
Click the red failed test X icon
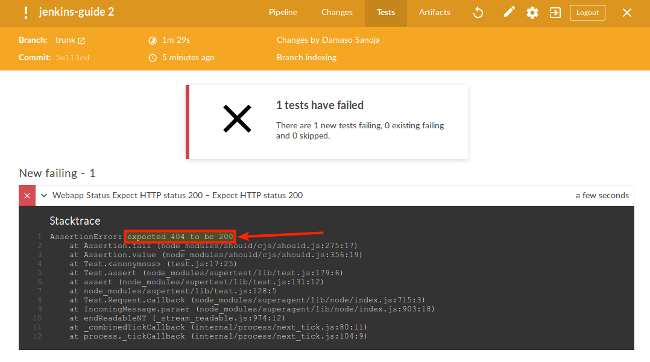[27, 196]
